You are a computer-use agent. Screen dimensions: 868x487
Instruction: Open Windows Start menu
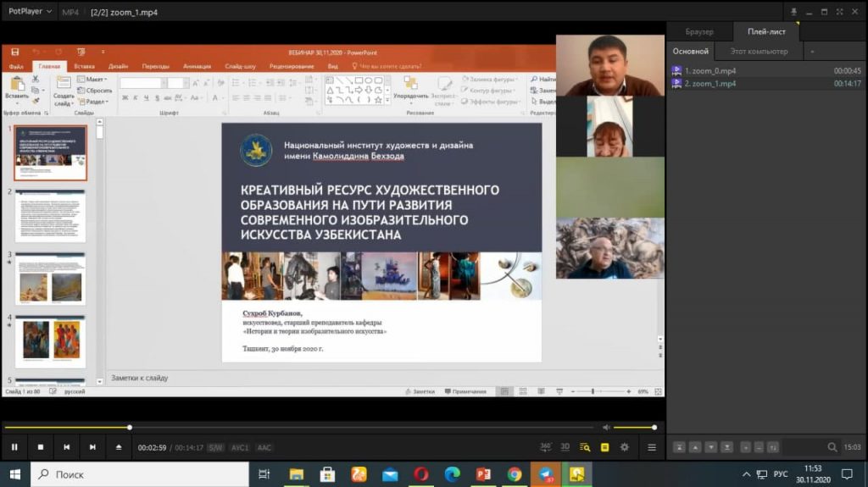pyautogui.click(x=14, y=474)
